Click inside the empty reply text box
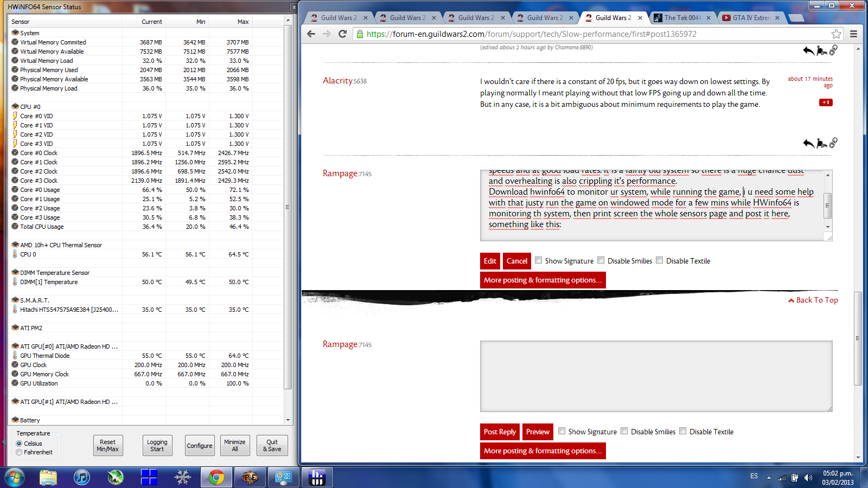This screenshot has width=868, height=488. click(x=656, y=376)
